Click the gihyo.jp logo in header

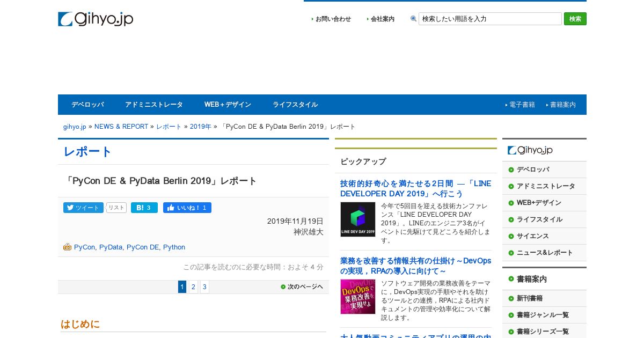[96, 19]
